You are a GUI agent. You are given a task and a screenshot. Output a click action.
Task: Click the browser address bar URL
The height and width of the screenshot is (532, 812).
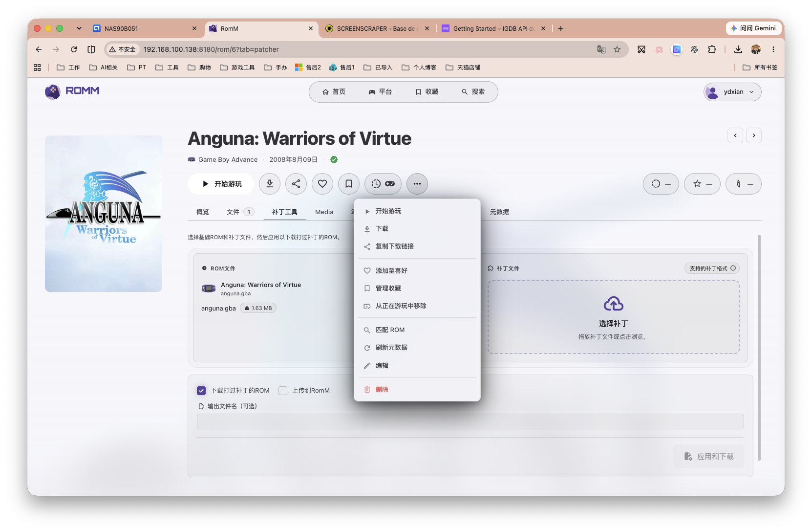211,49
